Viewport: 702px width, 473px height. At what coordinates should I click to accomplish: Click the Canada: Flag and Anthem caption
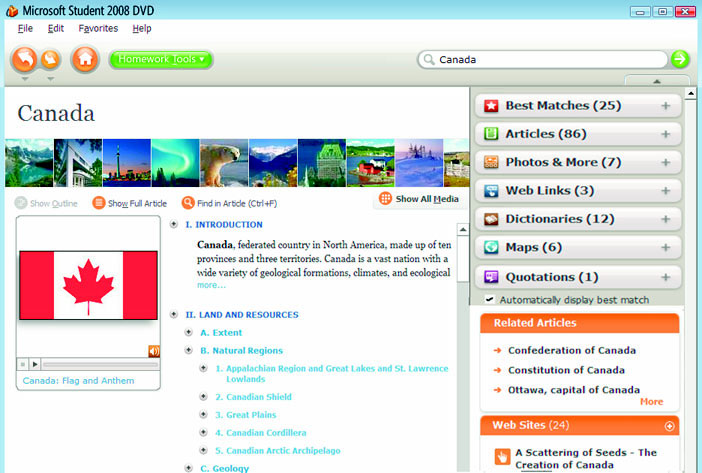coord(78,380)
